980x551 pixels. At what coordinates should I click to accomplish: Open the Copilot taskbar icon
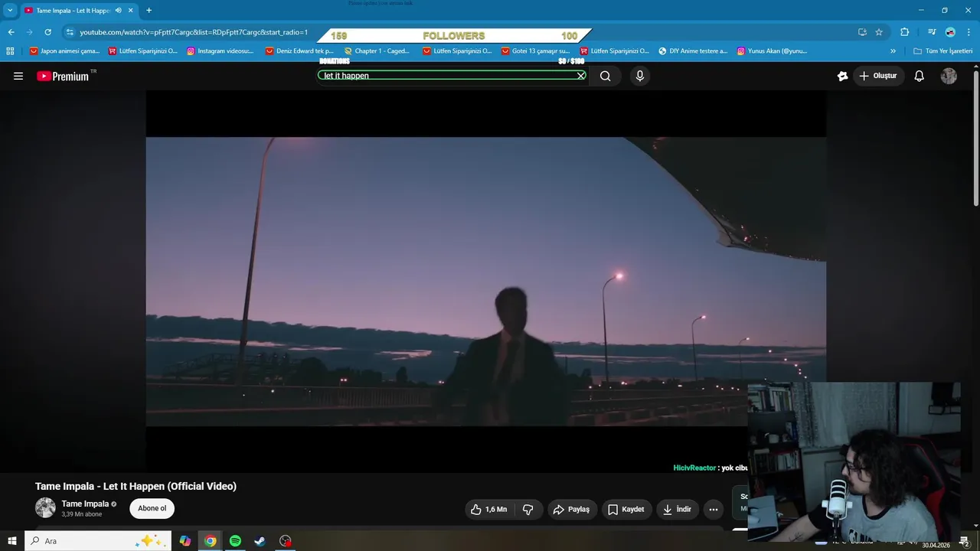[x=185, y=541]
